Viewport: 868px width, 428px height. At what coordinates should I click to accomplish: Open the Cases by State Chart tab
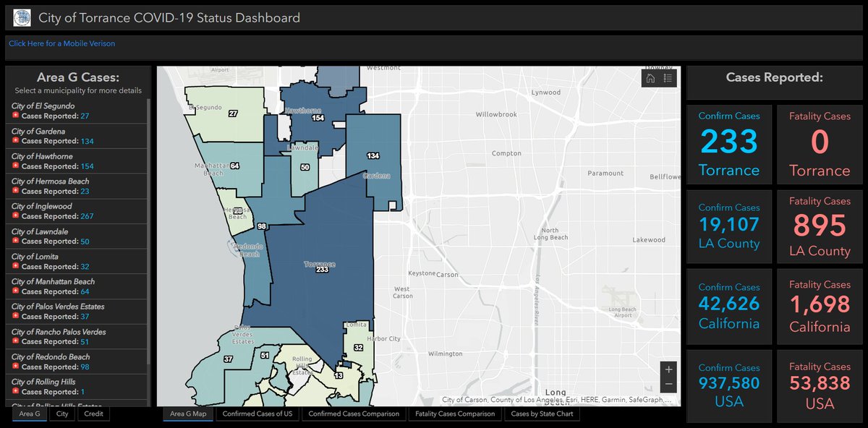[542, 414]
